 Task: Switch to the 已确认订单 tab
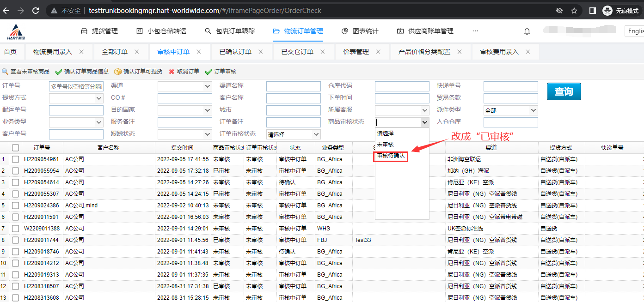(x=235, y=52)
